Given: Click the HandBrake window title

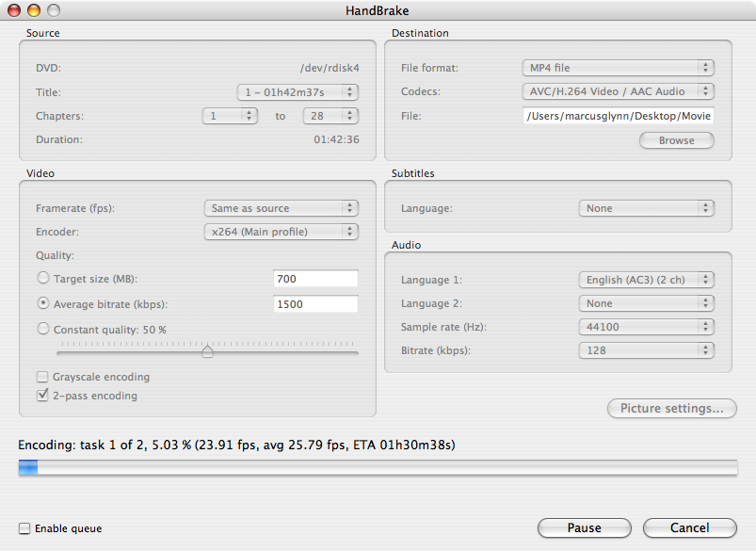Looking at the screenshot, I should 377,10.
